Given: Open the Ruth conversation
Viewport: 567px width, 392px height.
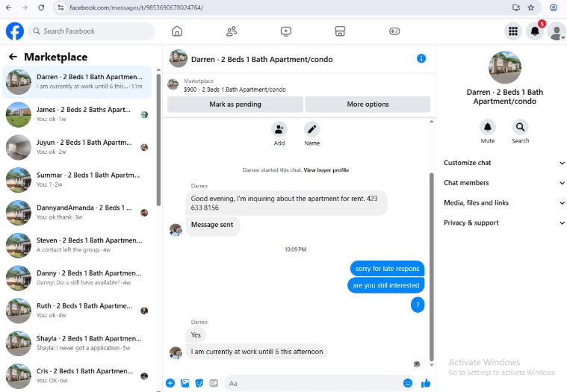Looking at the screenshot, I should click(77, 311).
